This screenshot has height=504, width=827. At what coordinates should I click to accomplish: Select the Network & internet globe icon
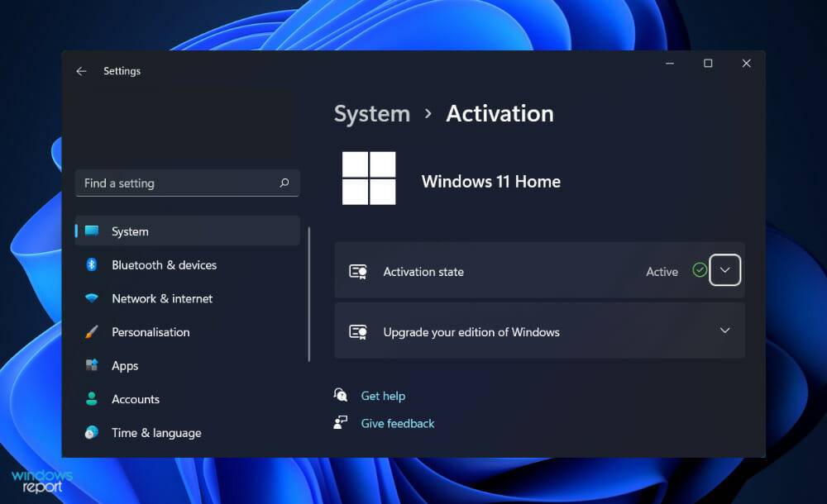pos(93,298)
